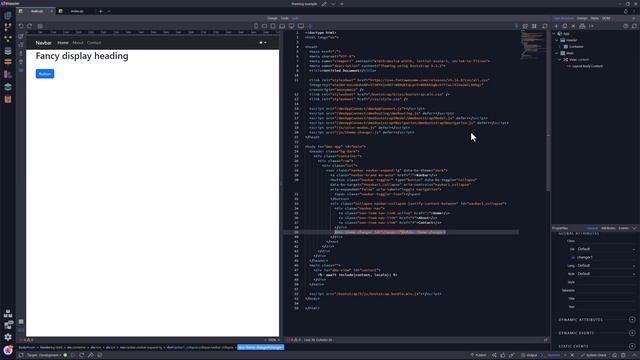This screenshot has width=640, height=360.
Task: Click the format code icon above the editor
Action: [x=525, y=26]
